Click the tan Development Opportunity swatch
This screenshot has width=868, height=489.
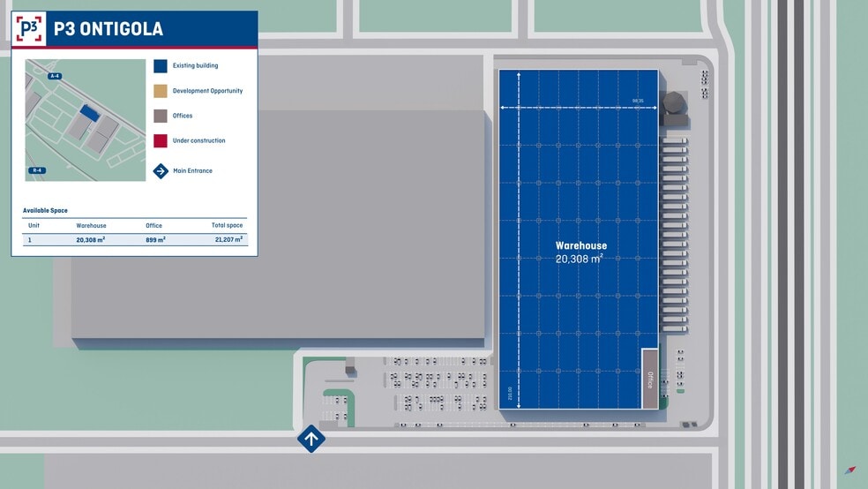click(161, 91)
